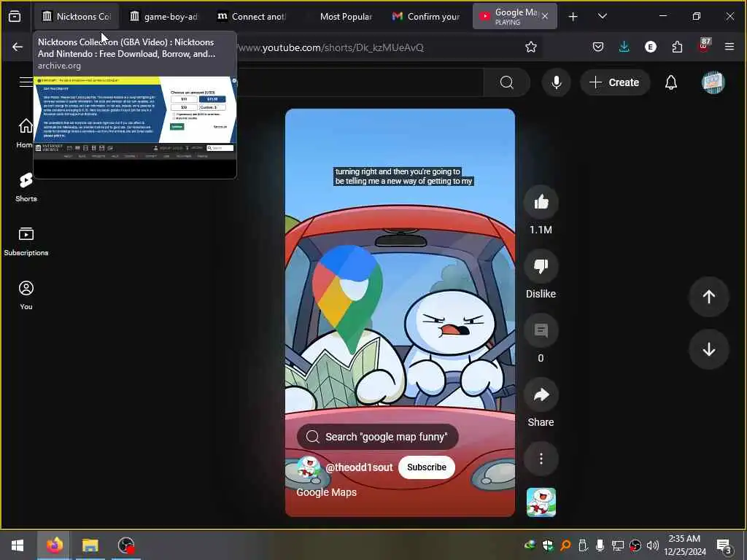Bookmark this page with star icon
747x560 pixels.
click(531, 47)
